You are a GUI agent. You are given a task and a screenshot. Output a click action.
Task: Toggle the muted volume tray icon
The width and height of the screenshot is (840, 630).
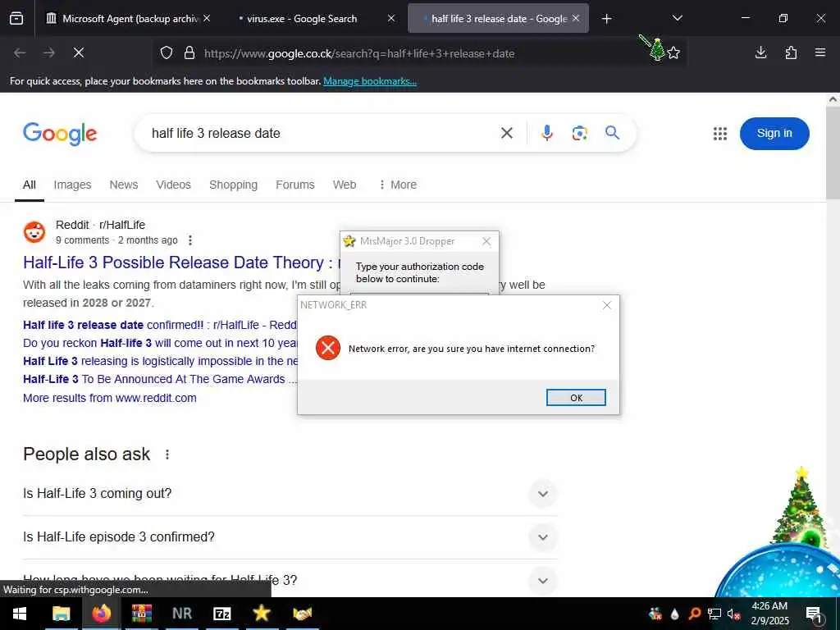pyautogui.click(x=733, y=614)
